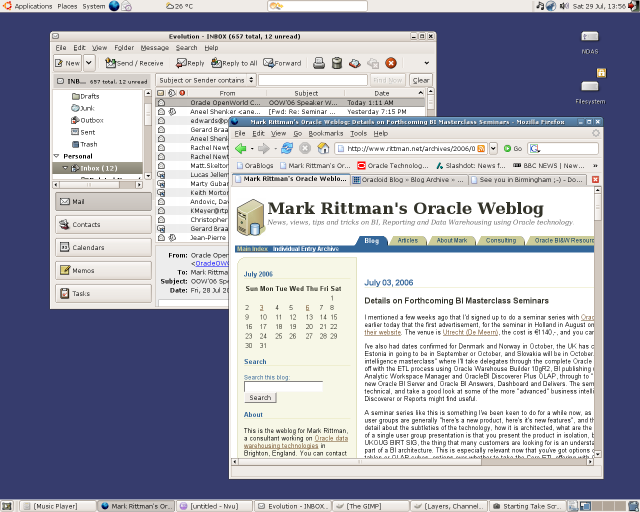Click the Firefox Reload icon

pyautogui.click(x=287, y=148)
